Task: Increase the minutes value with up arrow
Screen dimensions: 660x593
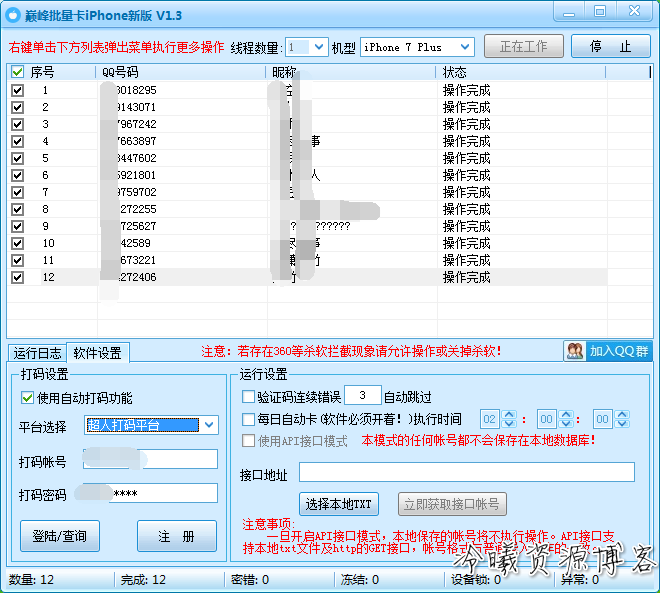Action: [x=566, y=415]
